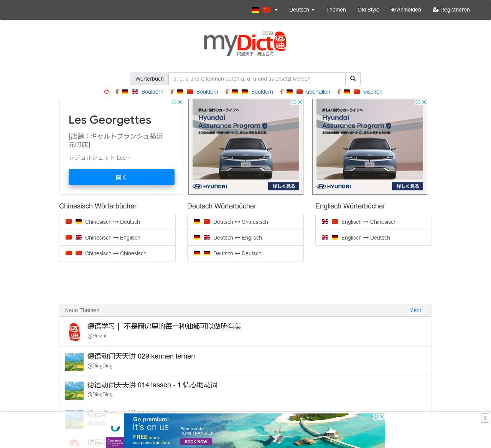Close the bottom banner with X

pos(485,418)
